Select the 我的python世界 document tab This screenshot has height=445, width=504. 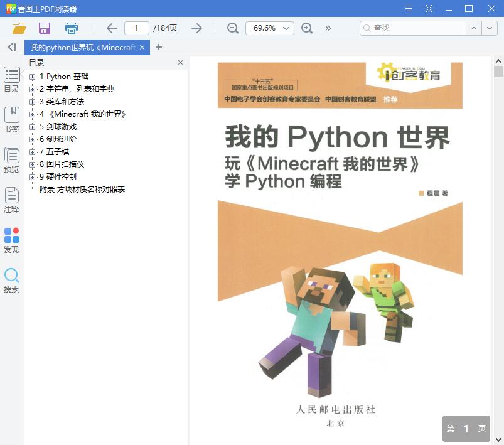point(85,48)
